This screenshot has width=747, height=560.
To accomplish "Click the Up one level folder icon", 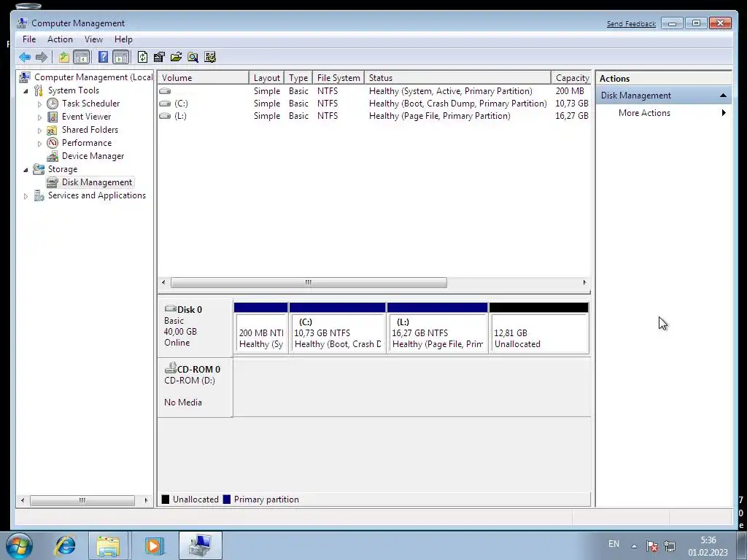I will pos(64,57).
